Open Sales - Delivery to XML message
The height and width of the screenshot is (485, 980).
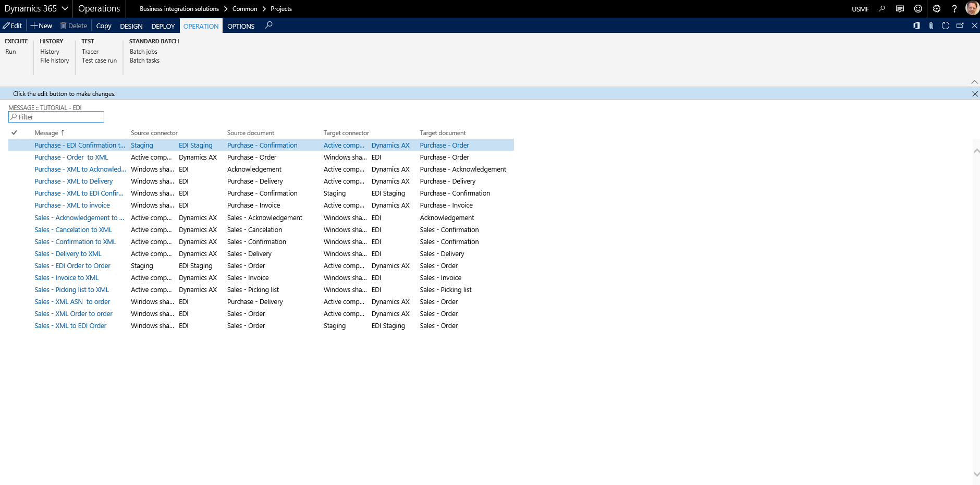click(x=68, y=254)
